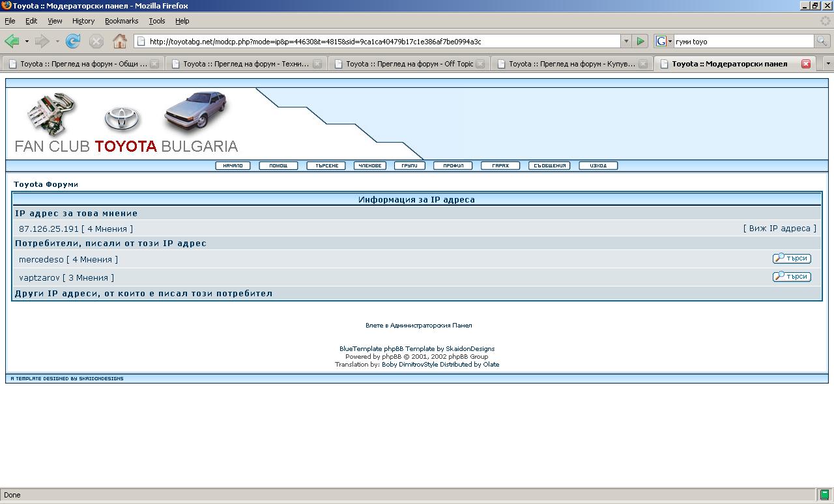Open the ГАРАЖ forum section
Viewport: 834px width, 504px height.
[500, 165]
